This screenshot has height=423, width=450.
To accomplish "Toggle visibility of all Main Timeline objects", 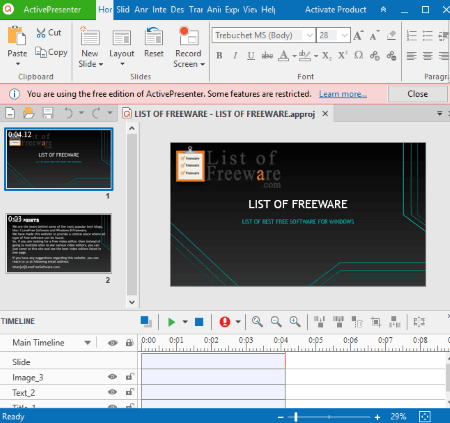I will 113,343.
